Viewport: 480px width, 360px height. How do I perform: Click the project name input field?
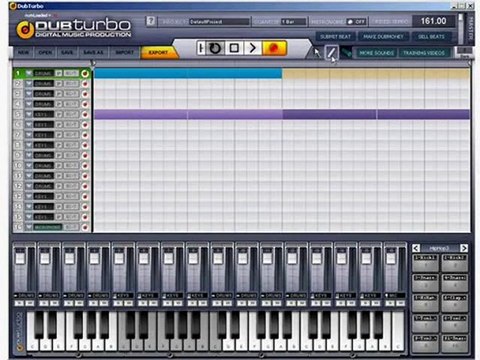[219, 22]
